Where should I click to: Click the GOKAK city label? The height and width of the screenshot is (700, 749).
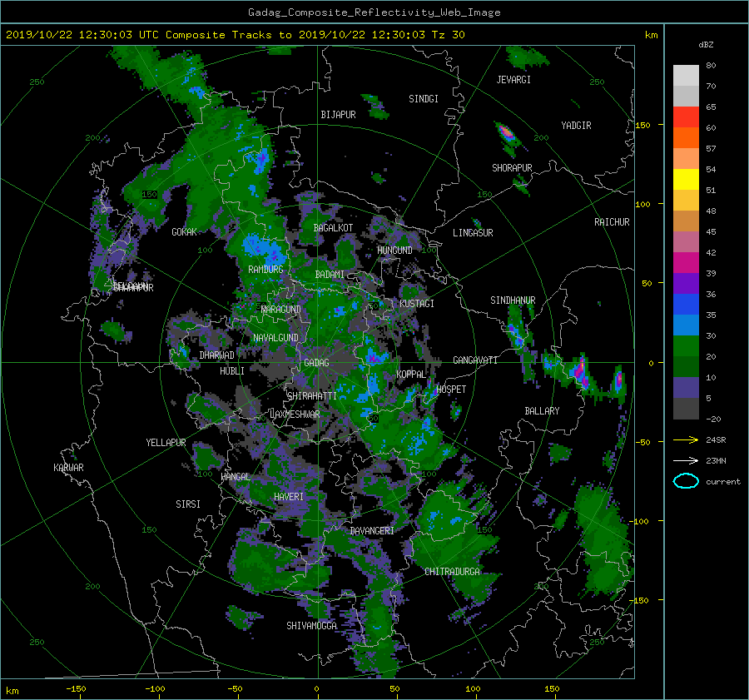[x=185, y=232]
